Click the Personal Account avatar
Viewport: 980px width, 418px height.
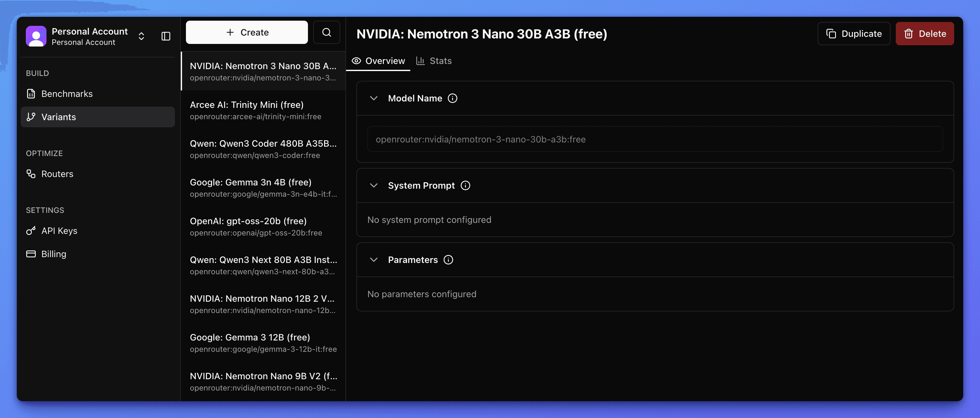click(x=36, y=36)
